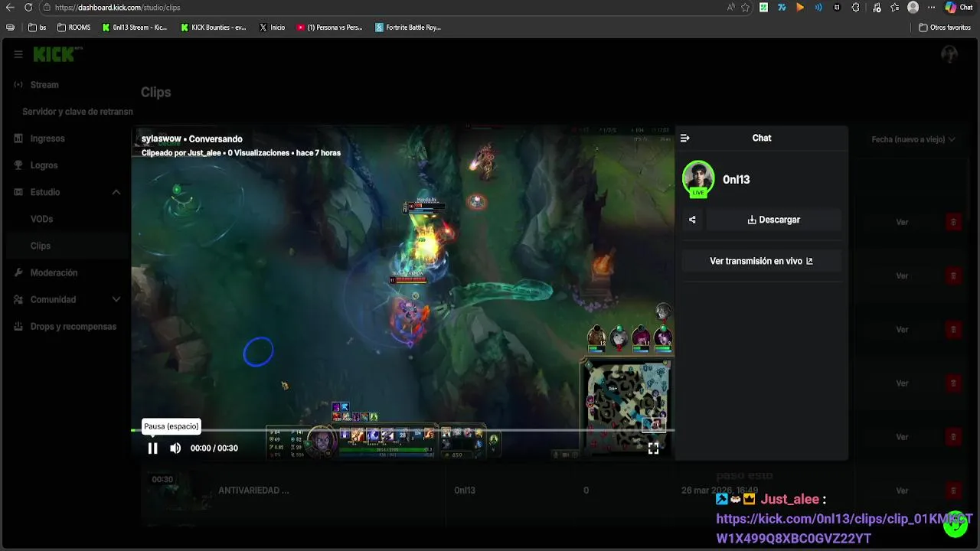Open Ver transmisión en vivo link
Image resolution: width=980 pixels, height=551 pixels.
tap(761, 261)
